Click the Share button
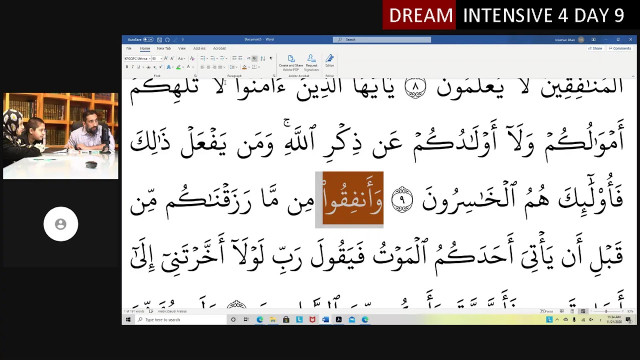Image resolution: width=640 pixels, height=360 pixels. (596, 49)
